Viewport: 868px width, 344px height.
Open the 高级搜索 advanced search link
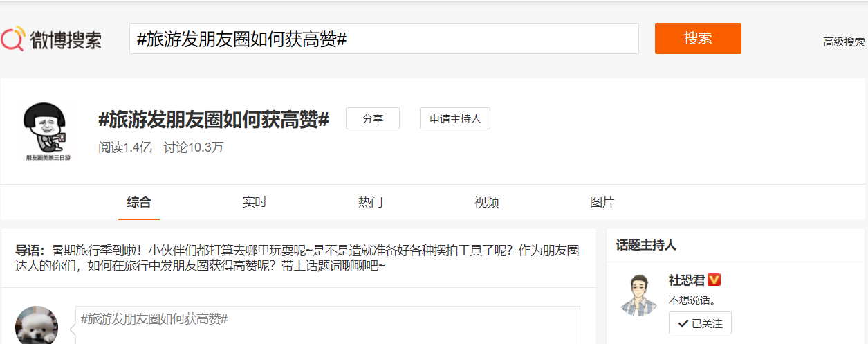pos(844,42)
